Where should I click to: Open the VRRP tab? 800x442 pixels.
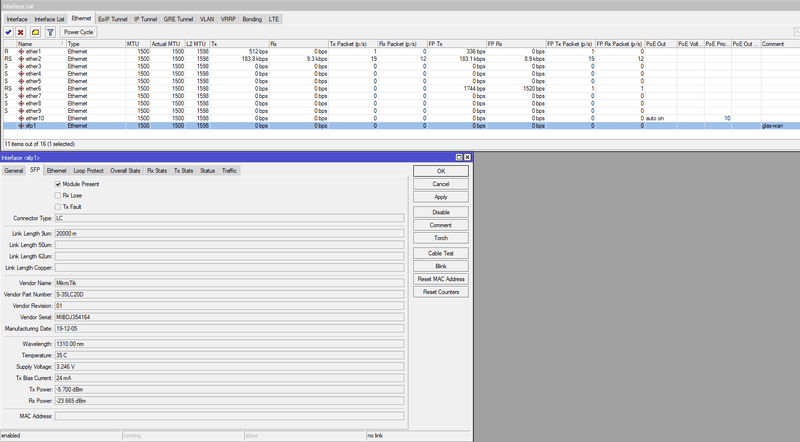click(x=228, y=19)
